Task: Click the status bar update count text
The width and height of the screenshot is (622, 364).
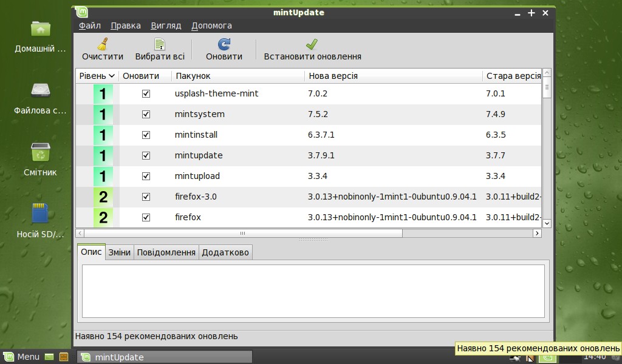Action: point(156,336)
